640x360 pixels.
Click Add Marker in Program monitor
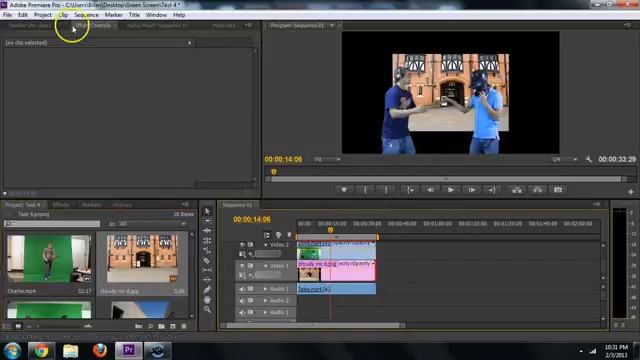click(344, 190)
